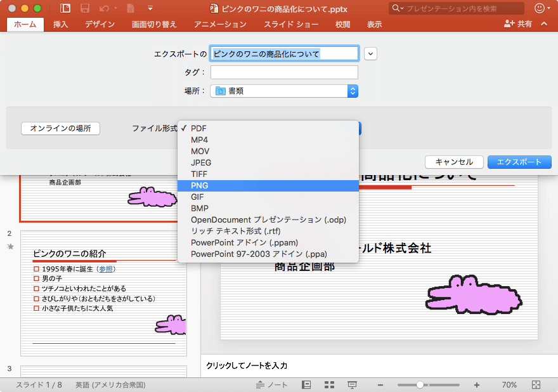Click the 参照 hyperlink in slide 2
This screenshot has width=558, height=392.
106,269
